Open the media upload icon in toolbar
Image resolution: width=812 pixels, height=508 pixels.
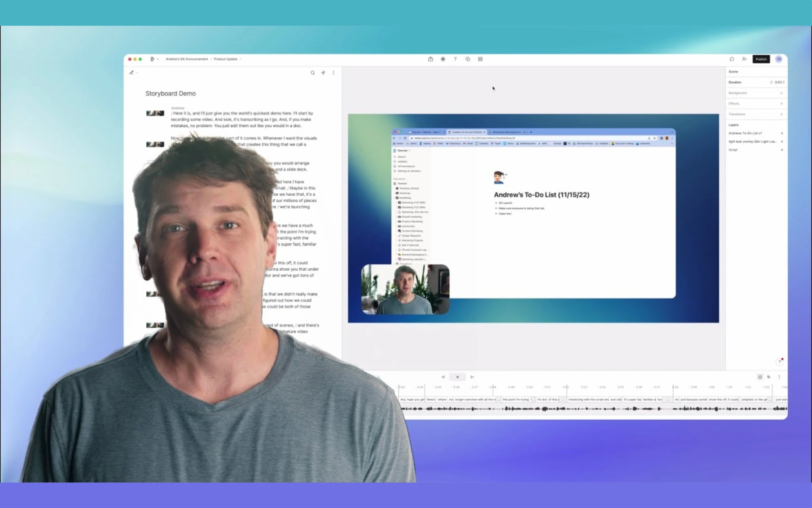click(430, 59)
